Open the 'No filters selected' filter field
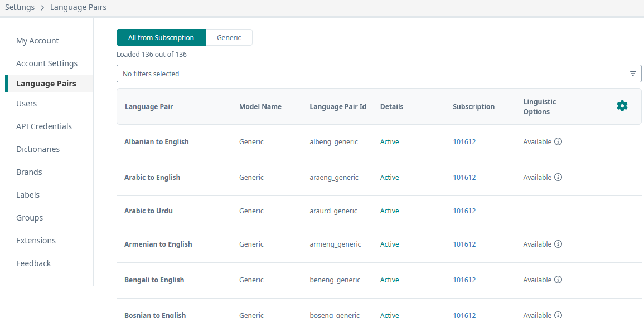Viewport: 644px width, 318px height. [x=379, y=74]
